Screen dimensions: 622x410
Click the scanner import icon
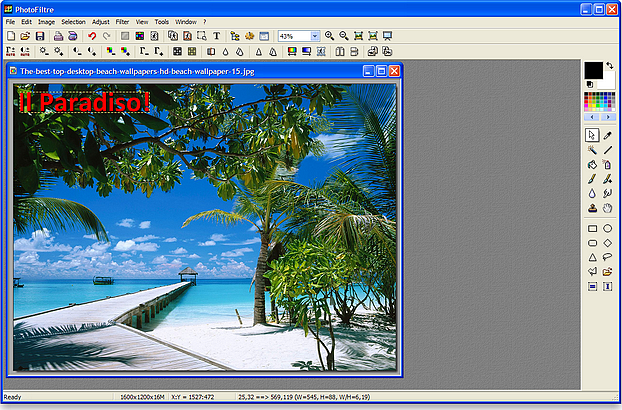(73, 36)
